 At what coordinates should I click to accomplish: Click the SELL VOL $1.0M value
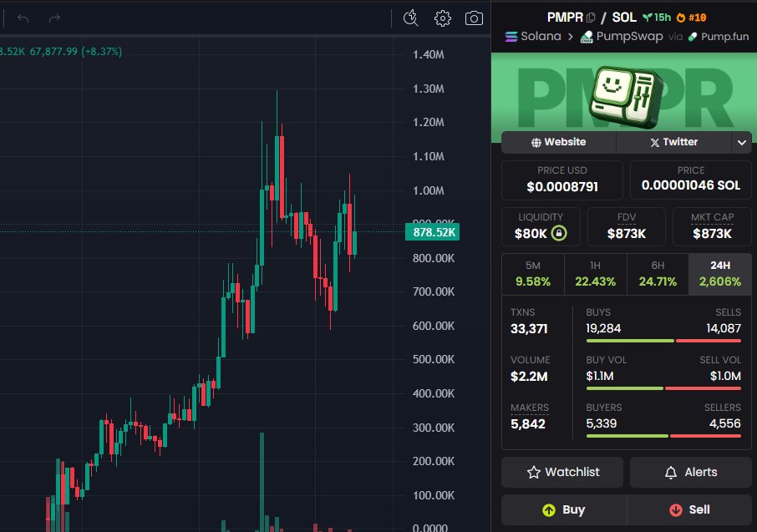[x=725, y=376]
